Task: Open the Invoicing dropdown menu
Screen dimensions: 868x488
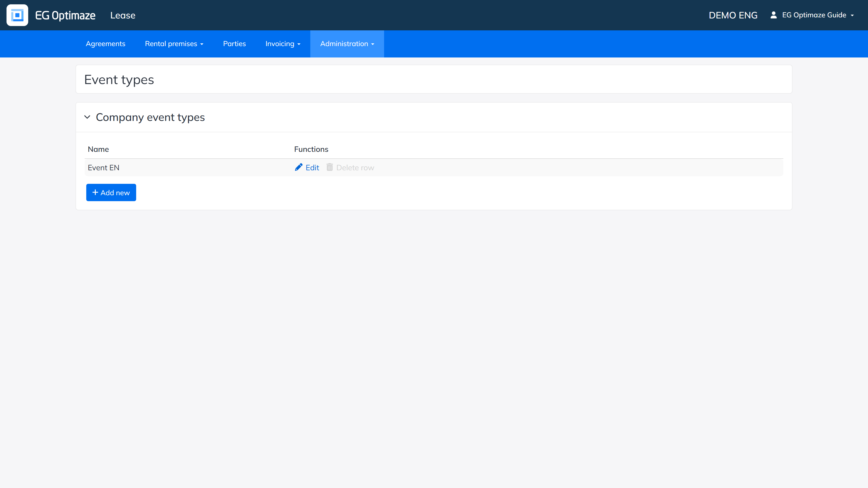Action: pos(283,44)
